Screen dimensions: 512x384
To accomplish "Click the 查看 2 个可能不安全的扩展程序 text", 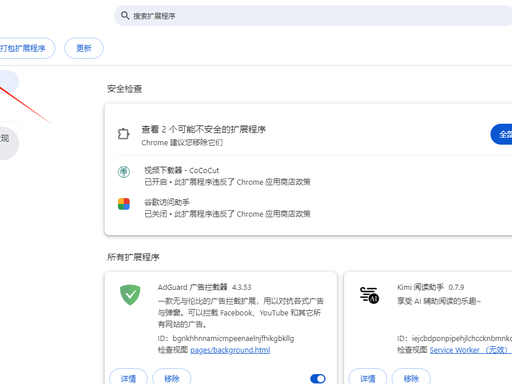I will 203,129.
